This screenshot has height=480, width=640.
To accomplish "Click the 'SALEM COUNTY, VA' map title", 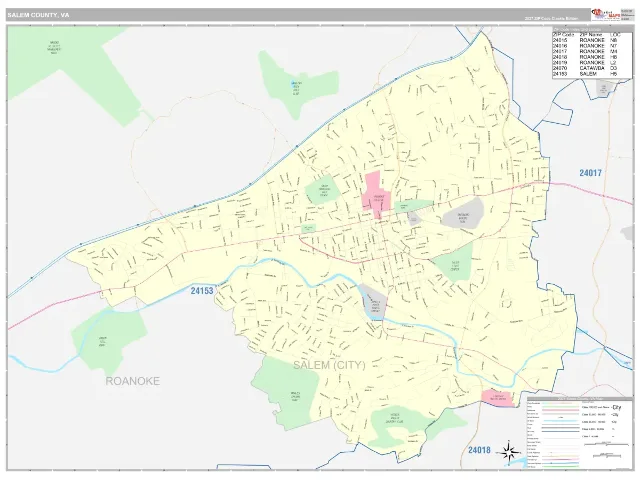I will point(38,15).
